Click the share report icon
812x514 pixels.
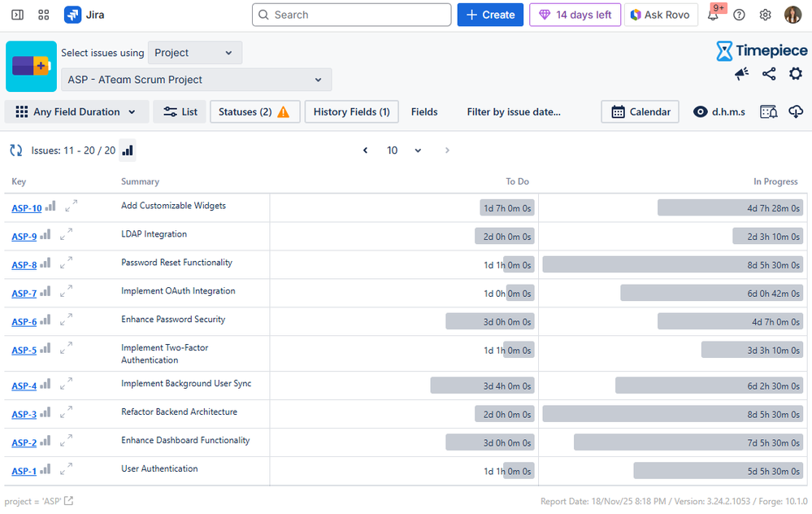[768, 74]
